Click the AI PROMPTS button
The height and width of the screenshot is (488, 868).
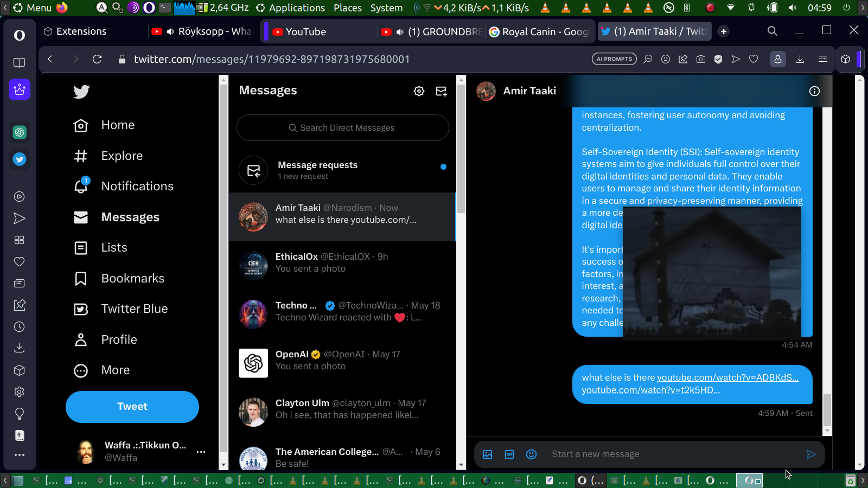pos(614,59)
